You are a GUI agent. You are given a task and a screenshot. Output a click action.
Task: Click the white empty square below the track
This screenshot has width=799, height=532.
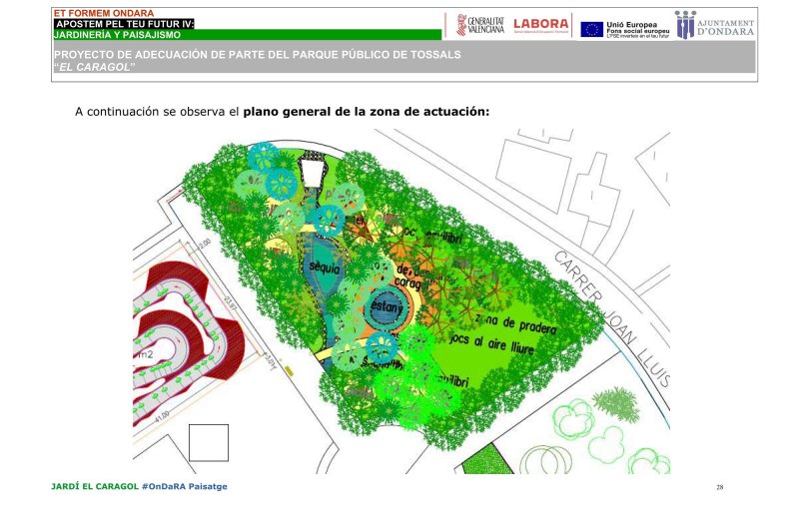coord(209,443)
